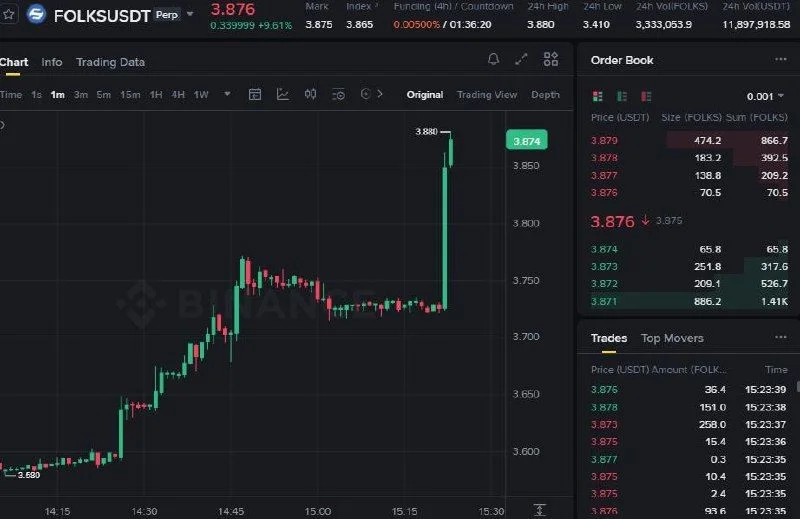800x519 pixels.
Task: Show both bids and asks order book view
Action: click(597, 96)
